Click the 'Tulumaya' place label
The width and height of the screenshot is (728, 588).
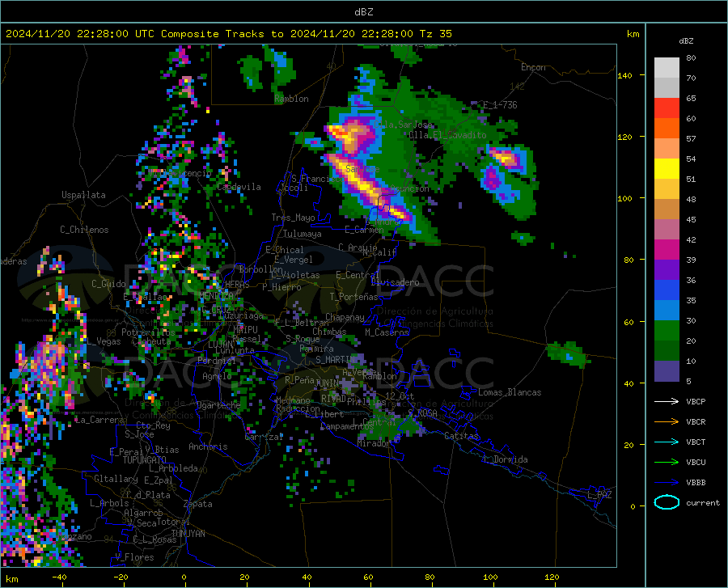click(x=303, y=234)
